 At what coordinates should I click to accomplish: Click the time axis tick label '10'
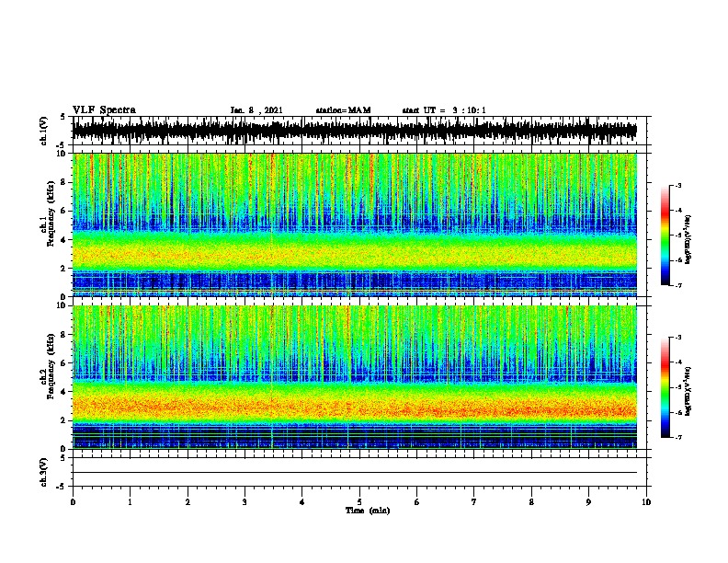coord(646,501)
